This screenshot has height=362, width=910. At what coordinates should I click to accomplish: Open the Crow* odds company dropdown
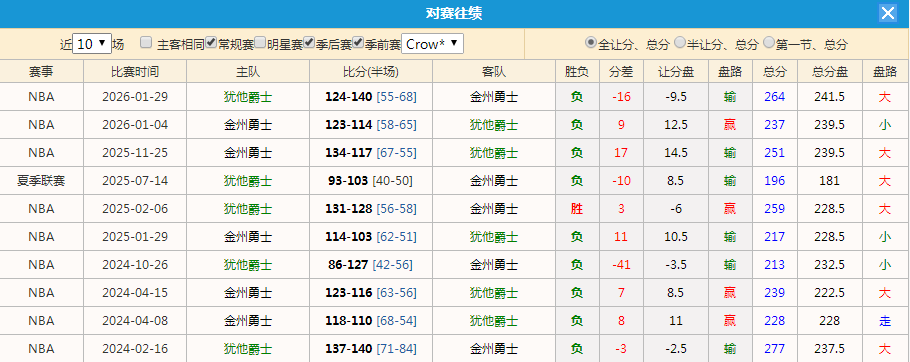tap(432, 44)
